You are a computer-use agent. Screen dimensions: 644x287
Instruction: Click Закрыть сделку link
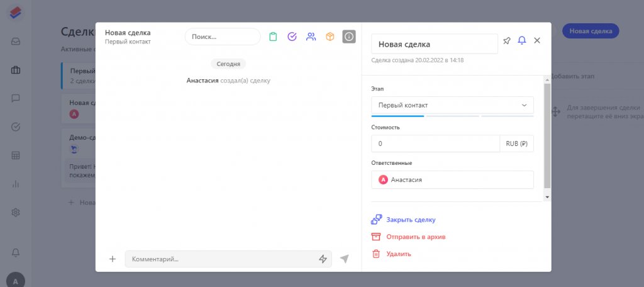[x=411, y=220]
